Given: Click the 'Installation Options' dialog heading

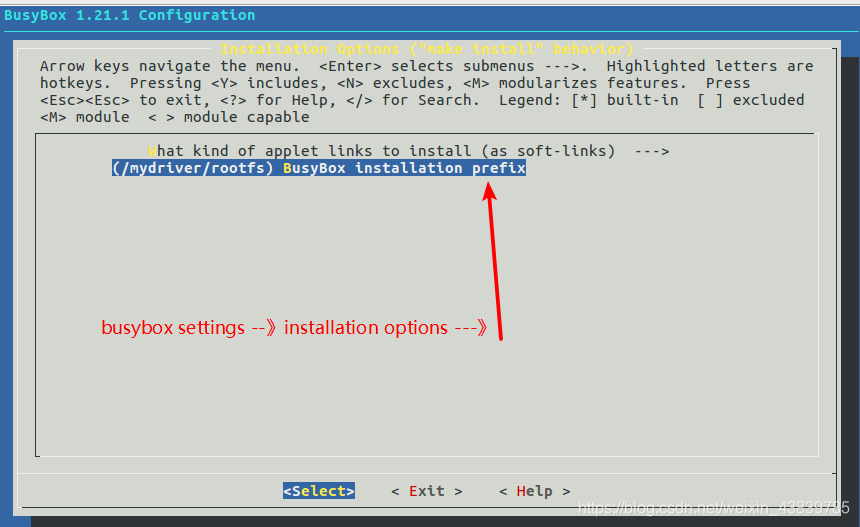Looking at the screenshot, I should click(x=426, y=49).
